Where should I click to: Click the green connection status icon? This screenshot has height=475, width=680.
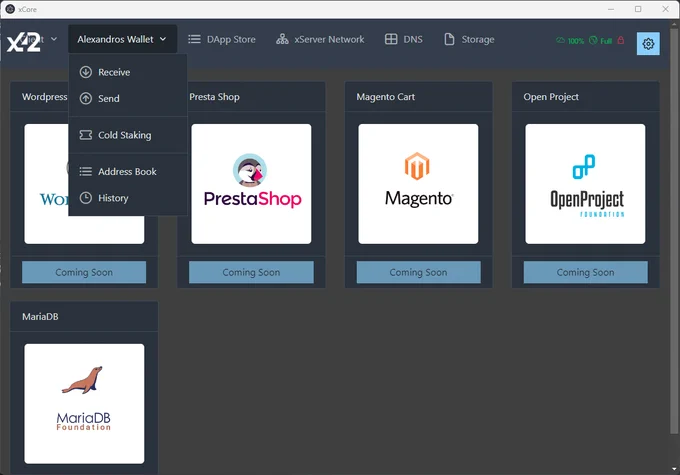coord(593,40)
